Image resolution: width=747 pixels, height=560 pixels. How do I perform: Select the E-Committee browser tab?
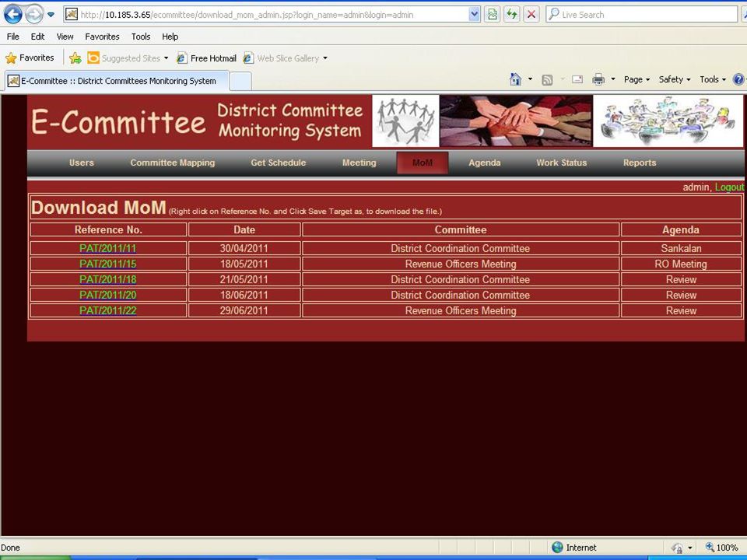click(x=117, y=81)
